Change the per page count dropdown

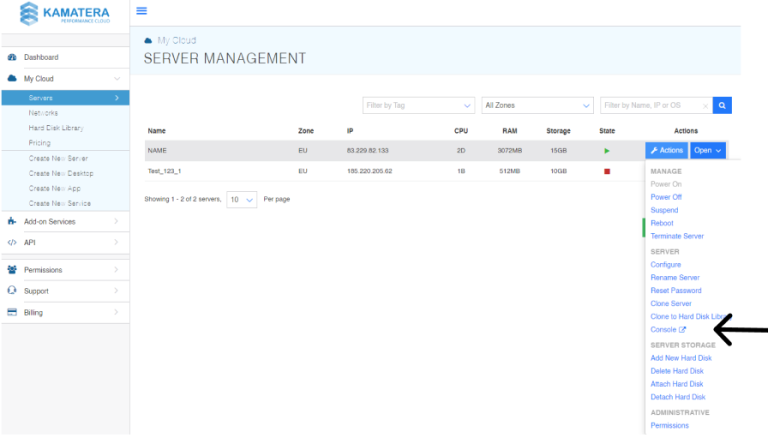point(241,199)
